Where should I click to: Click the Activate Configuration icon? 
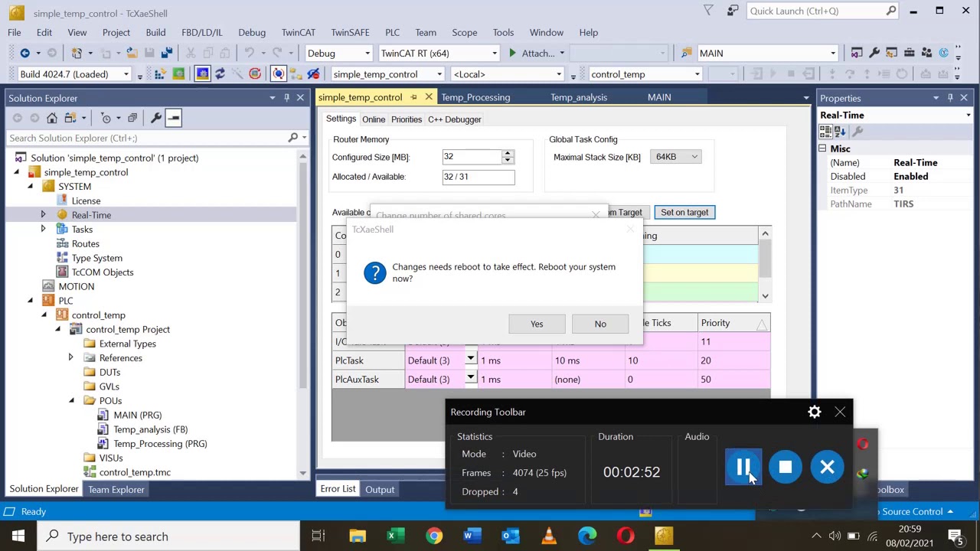[159, 74]
